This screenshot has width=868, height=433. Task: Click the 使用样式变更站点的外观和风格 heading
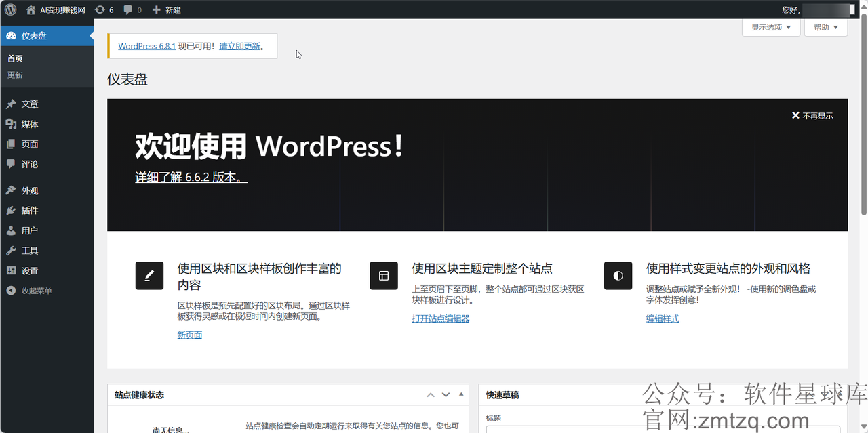click(x=728, y=268)
